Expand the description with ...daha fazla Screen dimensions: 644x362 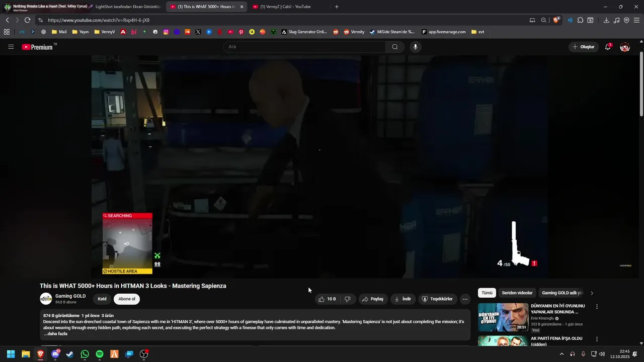pyautogui.click(x=55, y=334)
